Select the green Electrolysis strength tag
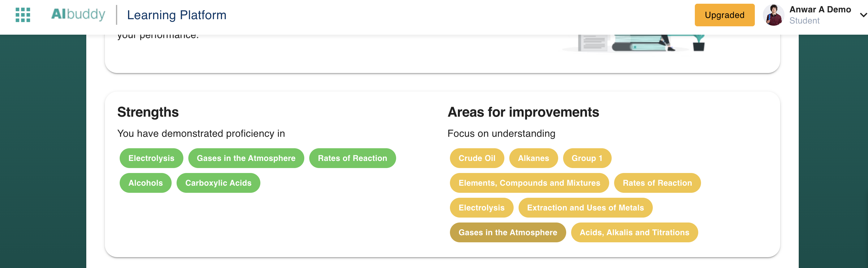 (151, 158)
